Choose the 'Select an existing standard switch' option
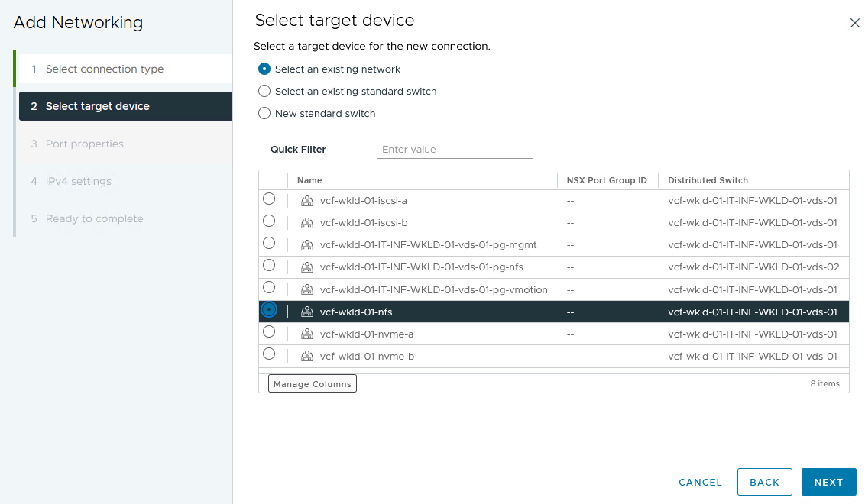Image resolution: width=865 pixels, height=504 pixels. coord(264,91)
